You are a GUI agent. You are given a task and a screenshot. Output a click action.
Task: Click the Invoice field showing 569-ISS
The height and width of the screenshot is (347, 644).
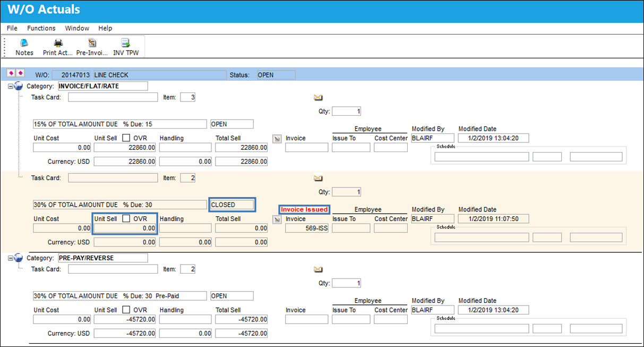coord(306,228)
